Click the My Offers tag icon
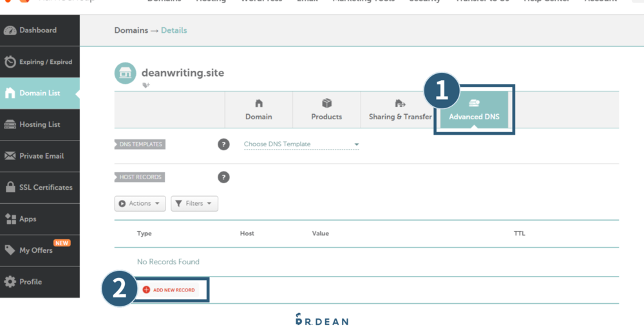The height and width of the screenshot is (336, 644). click(x=10, y=250)
